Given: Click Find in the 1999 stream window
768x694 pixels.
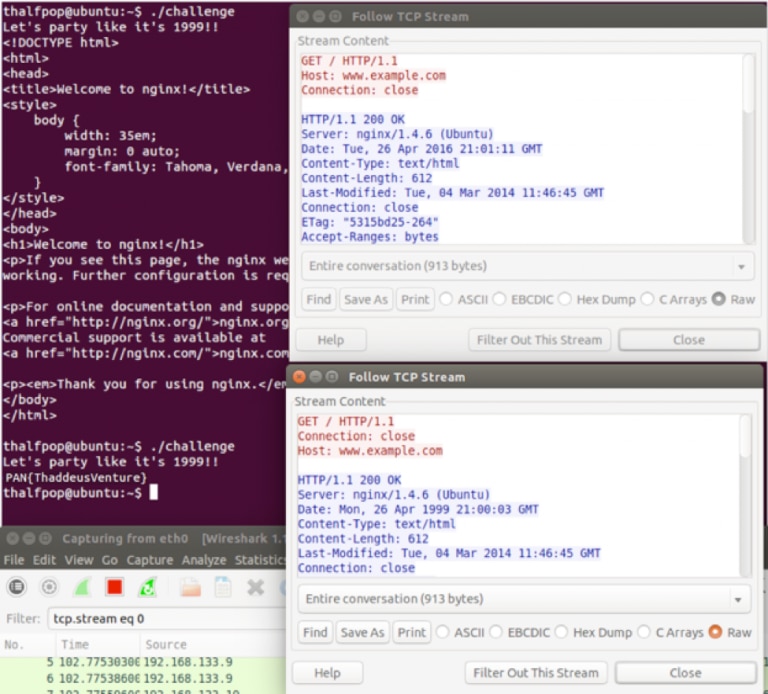Looking at the screenshot, I should tap(315, 632).
